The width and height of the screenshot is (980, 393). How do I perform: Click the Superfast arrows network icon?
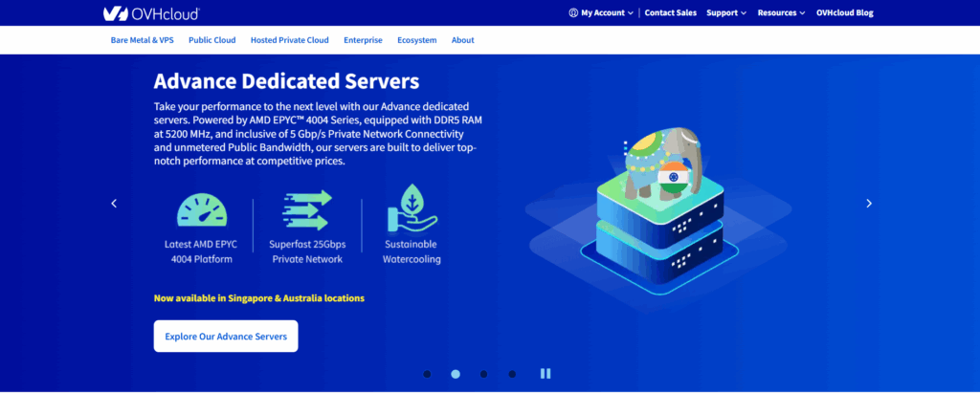click(306, 210)
